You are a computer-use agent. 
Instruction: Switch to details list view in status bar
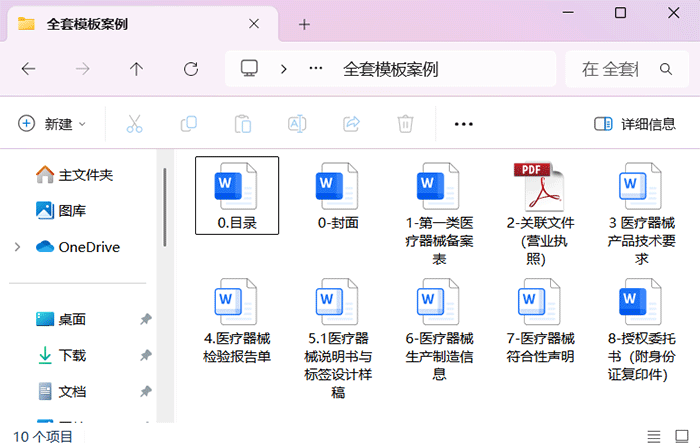[x=653, y=436]
